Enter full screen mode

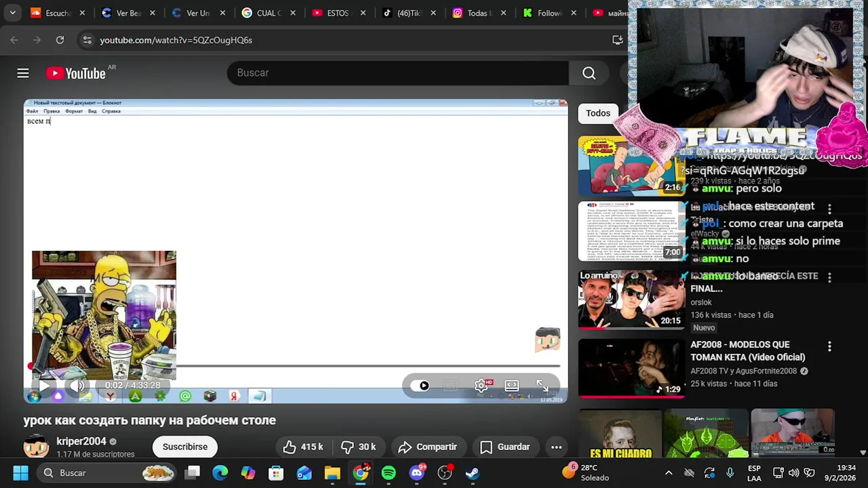[x=542, y=386]
